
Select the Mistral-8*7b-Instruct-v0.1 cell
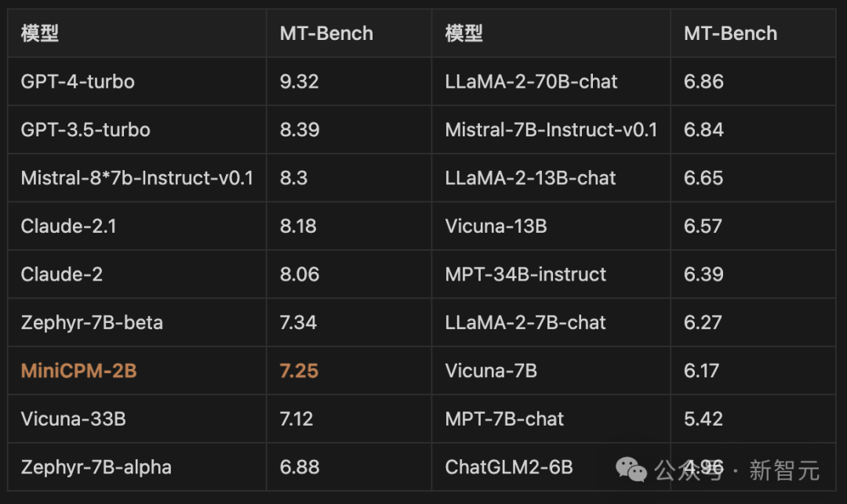pyautogui.click(x=136, y=178)
